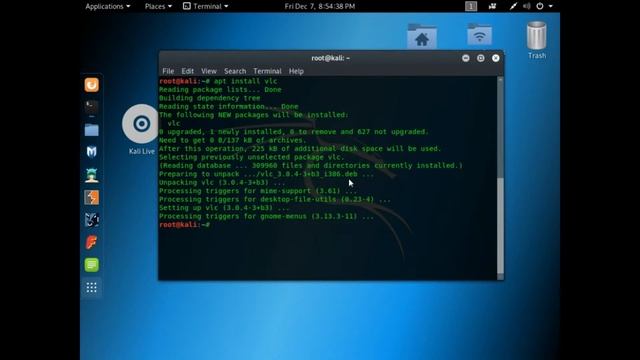
Task: Launch Faraday IDE from the dock
Action: tap(91, 242)
